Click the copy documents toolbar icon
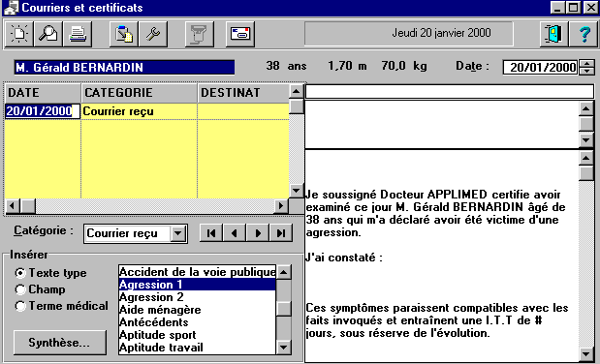The width and height of the screenshot is (600, 364). coord(124,34)
